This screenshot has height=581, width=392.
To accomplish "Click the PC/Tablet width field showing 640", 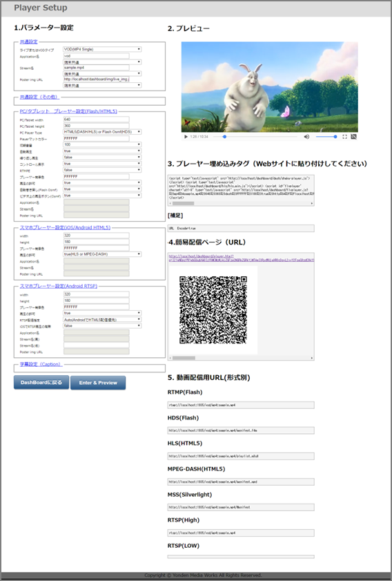I will pos(96,120).
